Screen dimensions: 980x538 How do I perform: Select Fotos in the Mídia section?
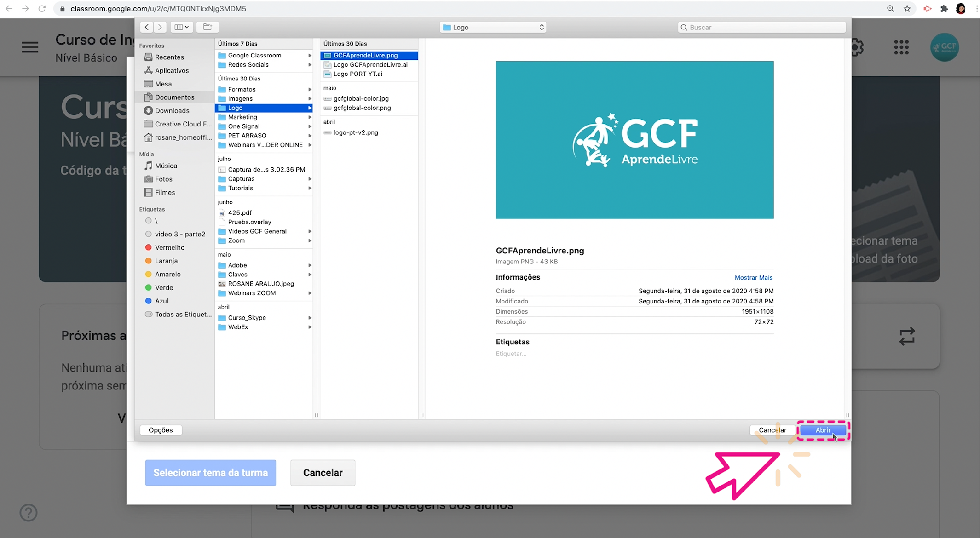(163, 179)
